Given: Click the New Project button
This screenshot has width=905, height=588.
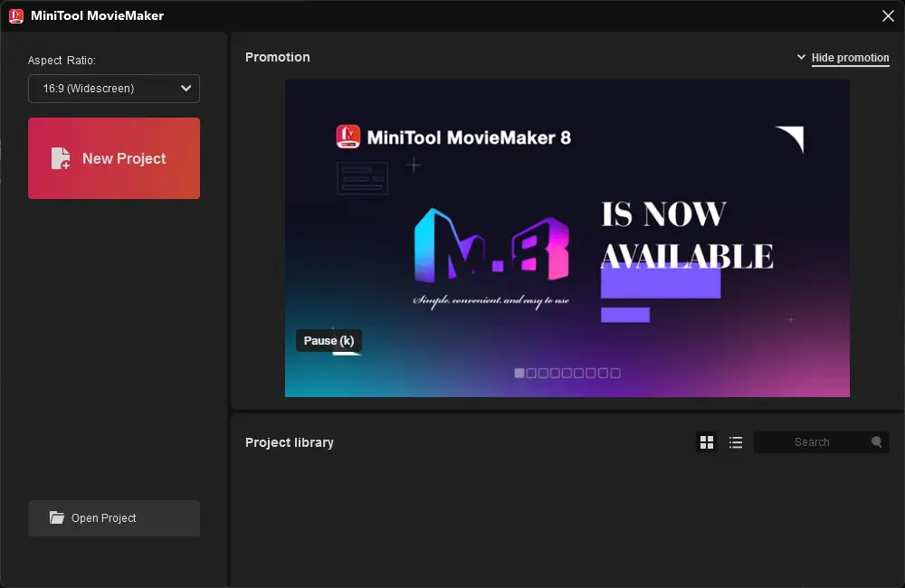Looking at the screenshot, I should [x=114, y=158].
